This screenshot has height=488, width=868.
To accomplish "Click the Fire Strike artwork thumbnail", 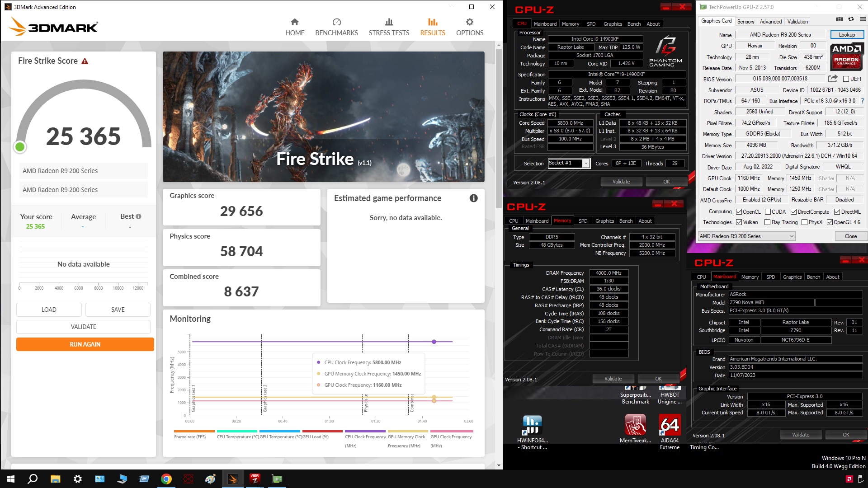I will coord(323,117).
